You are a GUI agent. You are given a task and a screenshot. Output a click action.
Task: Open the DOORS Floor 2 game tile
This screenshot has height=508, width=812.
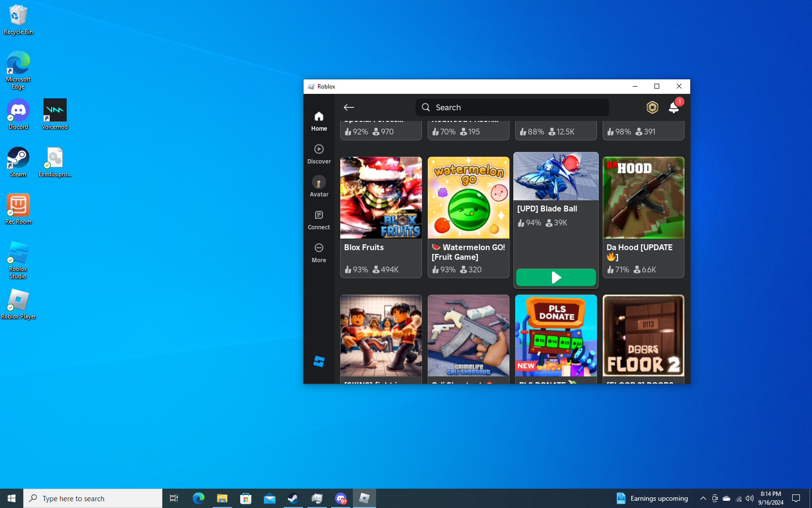tap(643, 336)
